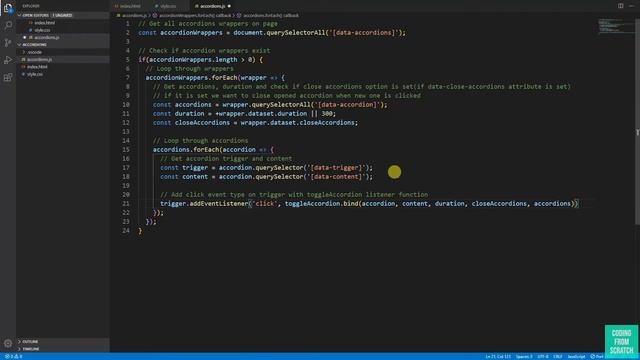
Task: Open the Explorer view in activity bar
Action: [8, 8]
